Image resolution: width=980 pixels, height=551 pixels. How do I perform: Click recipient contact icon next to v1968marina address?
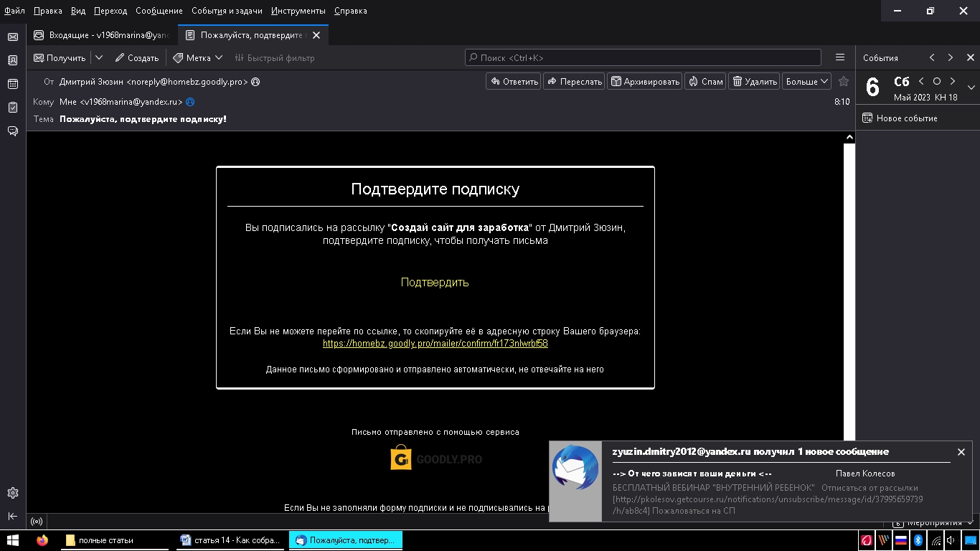(190, 102)
